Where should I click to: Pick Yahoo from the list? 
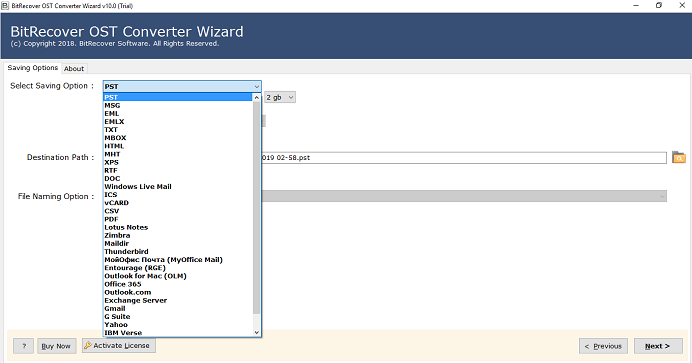177,325
